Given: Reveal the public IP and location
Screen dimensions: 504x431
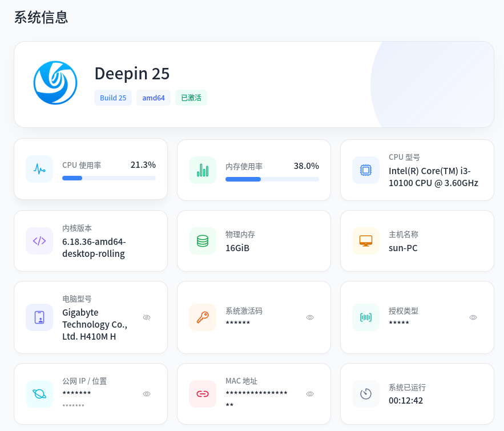Looking at the screenshot, I should point(147,394).
